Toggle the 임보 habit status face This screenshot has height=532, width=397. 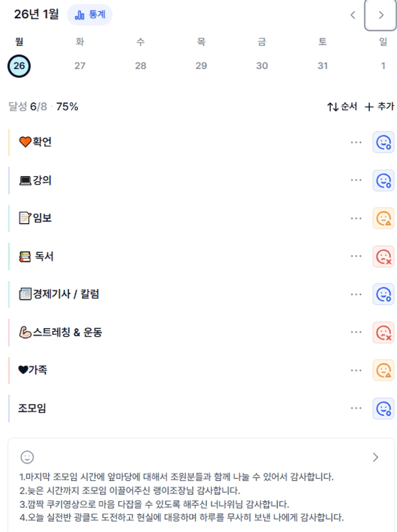[383, 218]
